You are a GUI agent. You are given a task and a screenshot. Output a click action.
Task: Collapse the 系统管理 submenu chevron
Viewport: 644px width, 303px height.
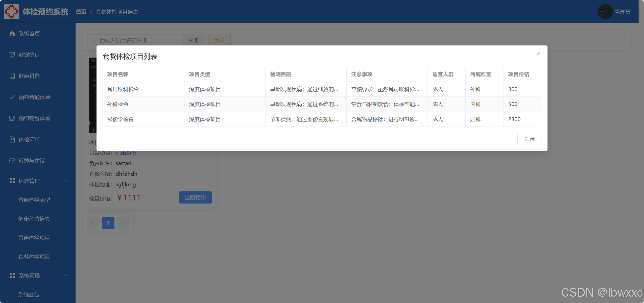66,275
